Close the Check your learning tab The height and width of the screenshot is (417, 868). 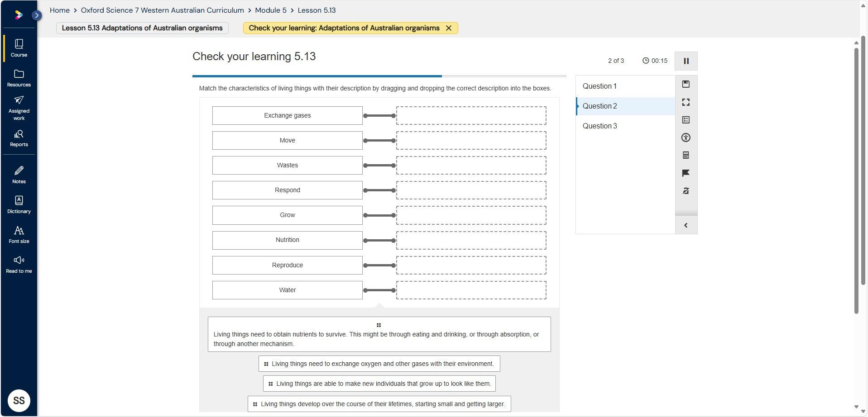point(448,28)
